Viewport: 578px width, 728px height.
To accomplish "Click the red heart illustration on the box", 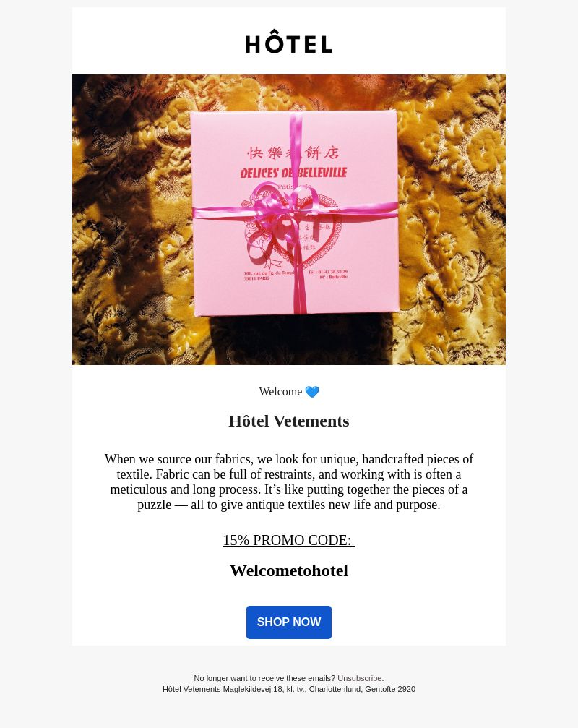I will (x=306, y=237).
